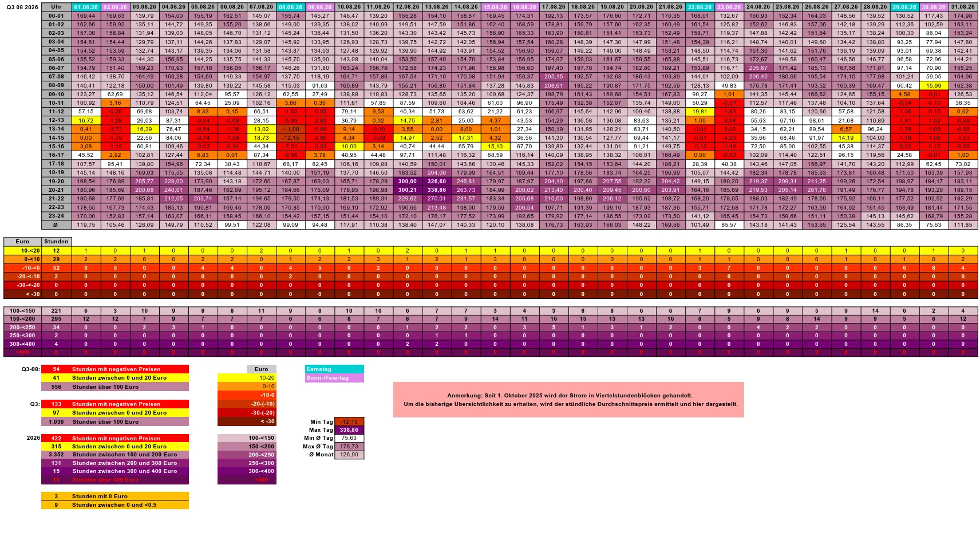The height and width of the screenshot is (540, 980).
Task: Click the Euro header above the color legend
Action: pos(261,369)
